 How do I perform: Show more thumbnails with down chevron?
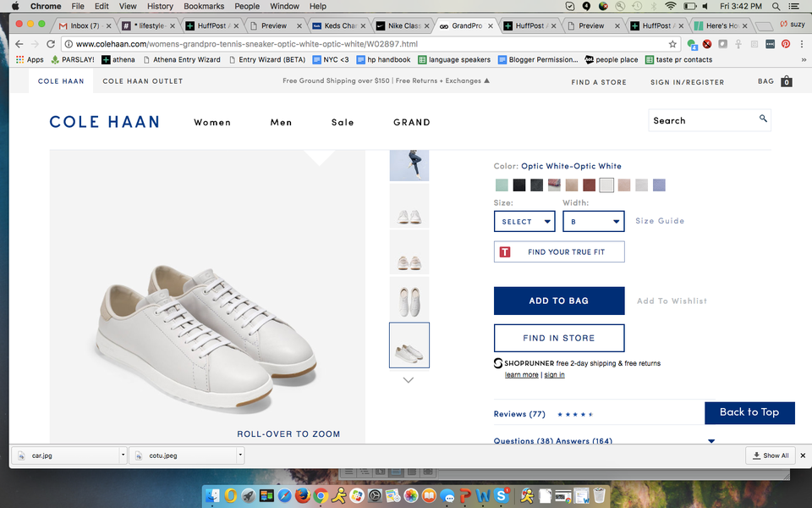(x=408, y=380)
